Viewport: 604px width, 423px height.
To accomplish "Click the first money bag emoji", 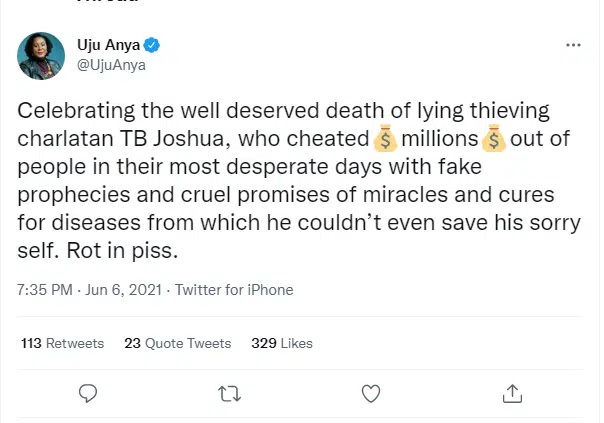I will click(x=384, y=139).
